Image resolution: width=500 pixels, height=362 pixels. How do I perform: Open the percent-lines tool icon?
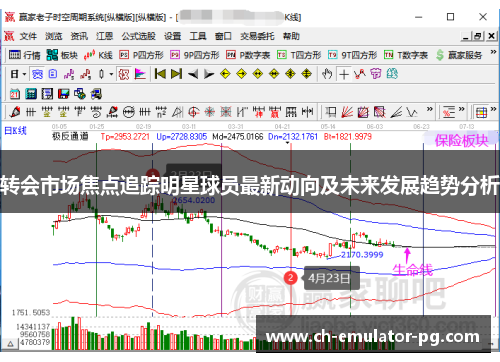click(449, 112)
